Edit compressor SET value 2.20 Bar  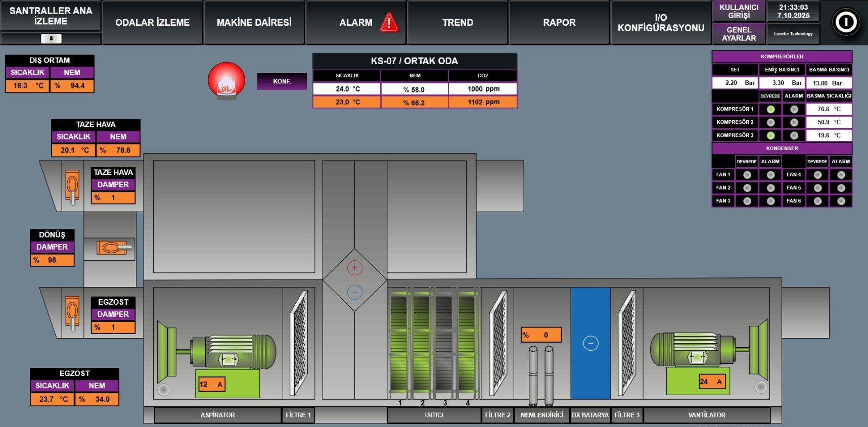735,83
